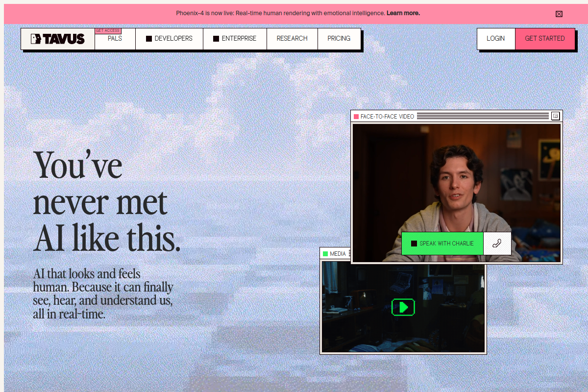Click the window icon on Face-to-Face Video panel
The height and width of the screenshot is (392, 588).
click(x=555, y=116)
